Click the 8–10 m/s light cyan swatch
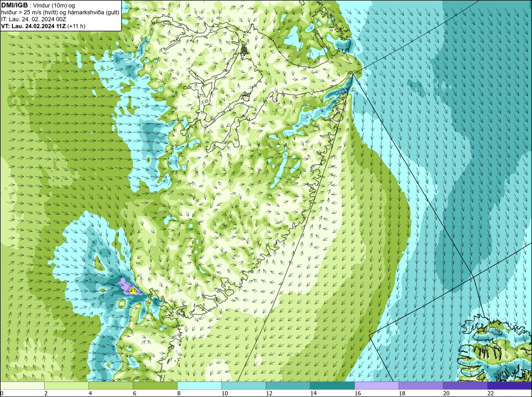532x397 pixels. click(199, 386)
